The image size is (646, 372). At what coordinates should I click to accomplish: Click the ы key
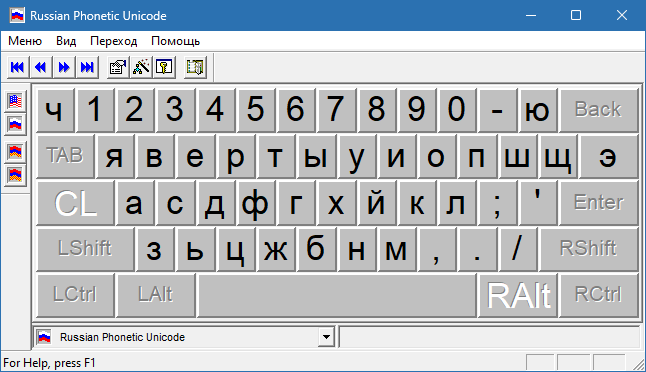coord(316,156)
